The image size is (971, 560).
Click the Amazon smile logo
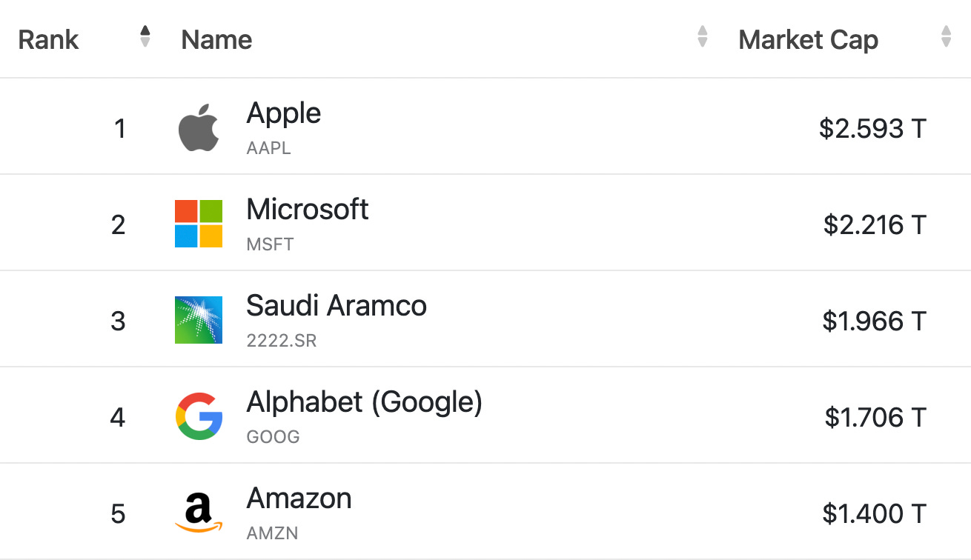[x=199, y=513]
